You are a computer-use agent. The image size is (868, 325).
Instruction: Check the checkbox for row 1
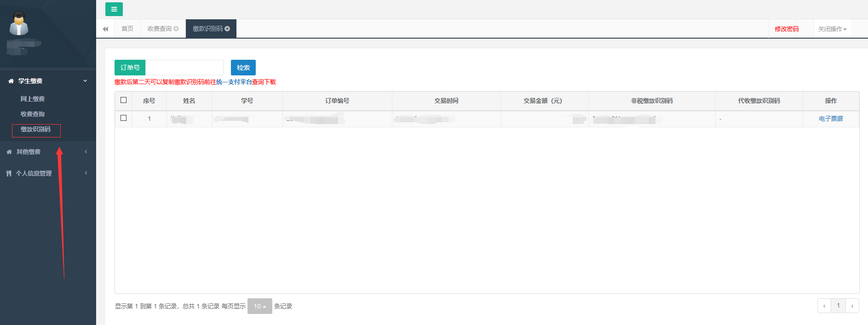coord(123,118)
